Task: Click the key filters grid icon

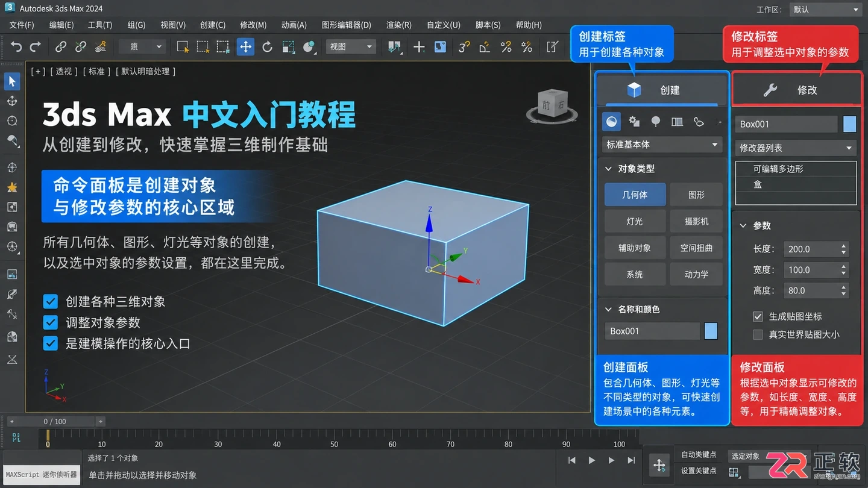Action: pos(734,473)
